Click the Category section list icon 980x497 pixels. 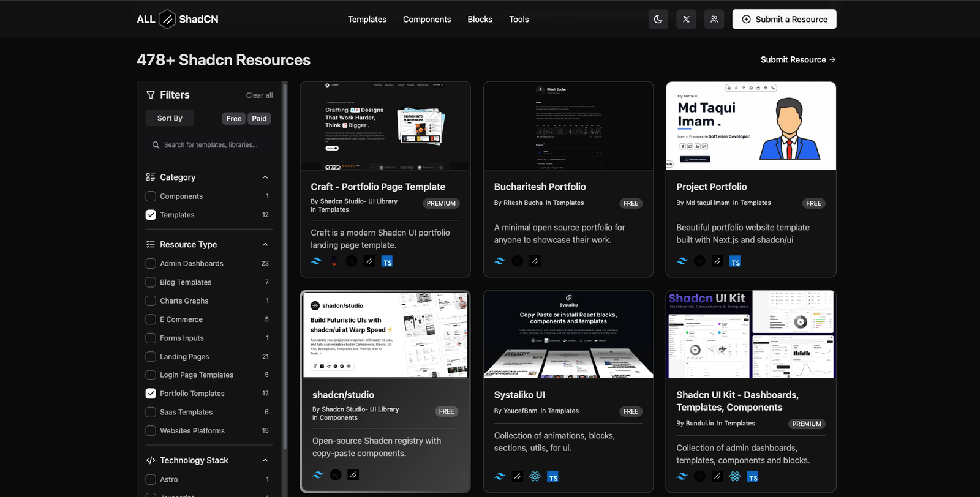pos(151,177)
